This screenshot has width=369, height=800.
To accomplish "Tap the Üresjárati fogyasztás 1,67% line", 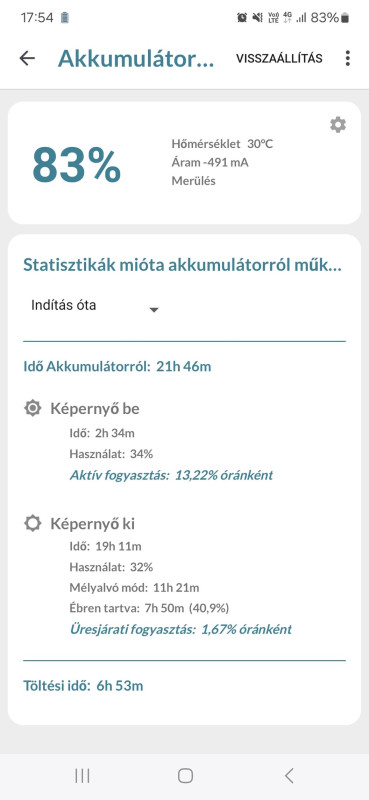I will [180, 630].
